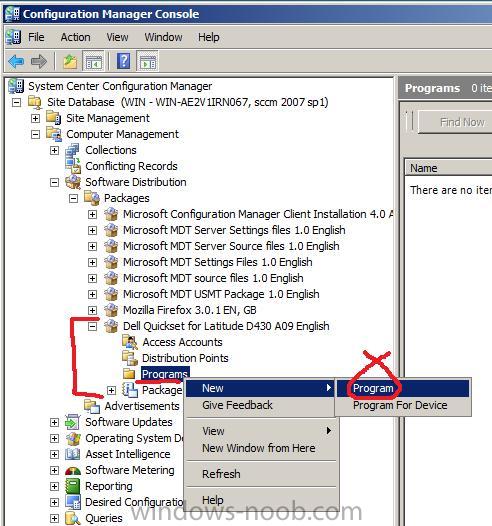Viewport: 492px width, 526px height.
Task: Open the Help question mark toolbar icon
Action: 123,61
